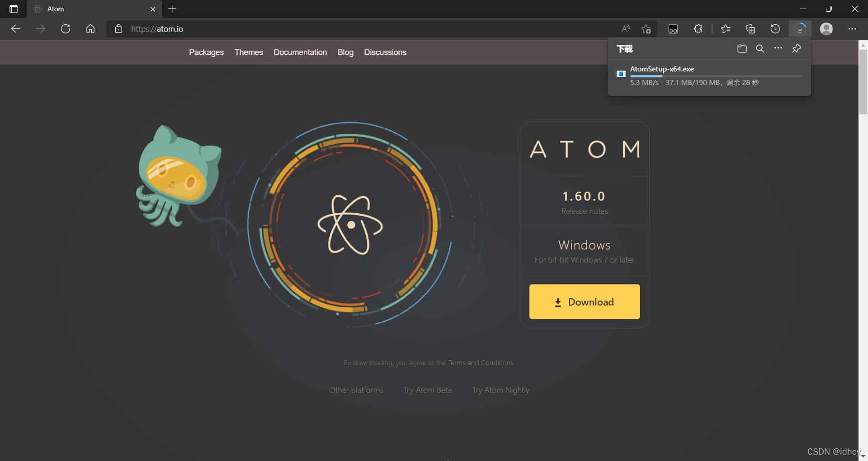Open the browser Extensions icon

(x=698, y=28)
